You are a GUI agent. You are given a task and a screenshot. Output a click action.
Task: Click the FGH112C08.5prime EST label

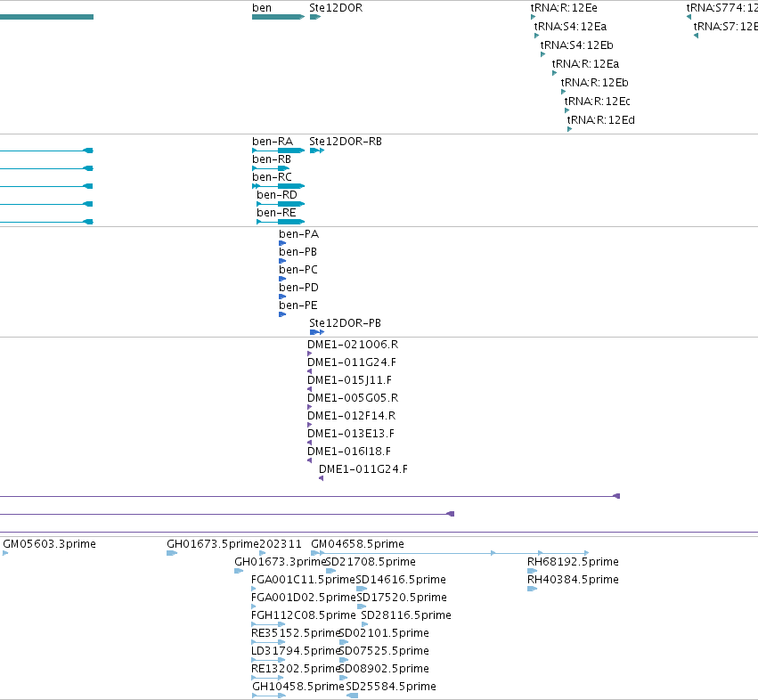point(304,616)
